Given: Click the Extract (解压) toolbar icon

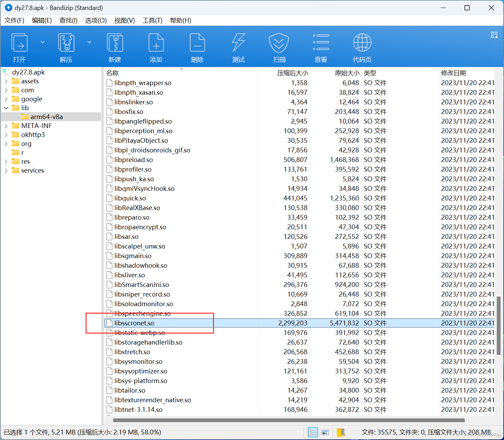Looking at the screenshot, I should pos(66,43).
